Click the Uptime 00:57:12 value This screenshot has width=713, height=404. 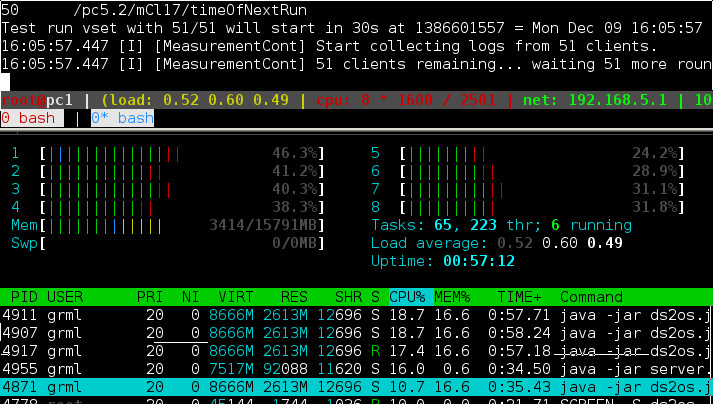pos(479,261)
